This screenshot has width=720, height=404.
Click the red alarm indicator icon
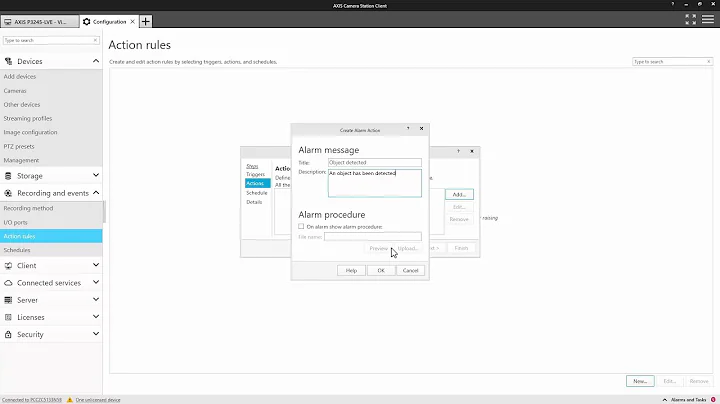point(713,400)
